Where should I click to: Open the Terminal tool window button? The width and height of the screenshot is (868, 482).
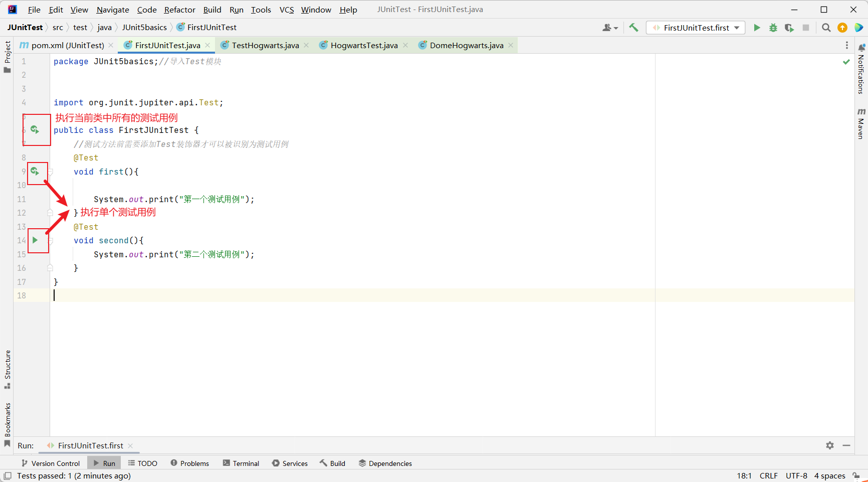click(x=241, y=463)
